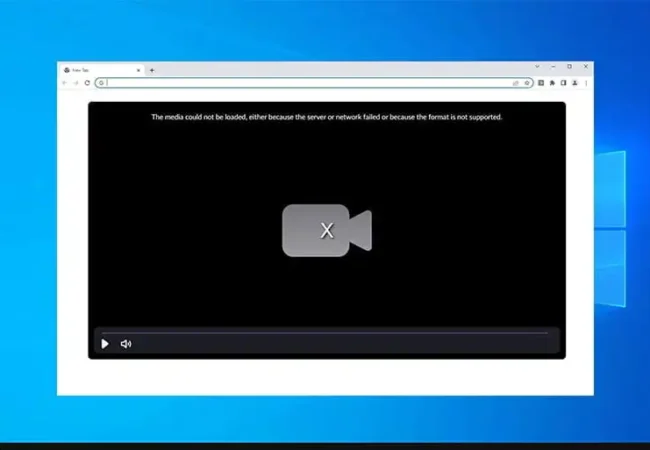Toggle the browser side panel
Image resolution: width=650 pixels, height=450 pixels.
(x=563, y=83)
